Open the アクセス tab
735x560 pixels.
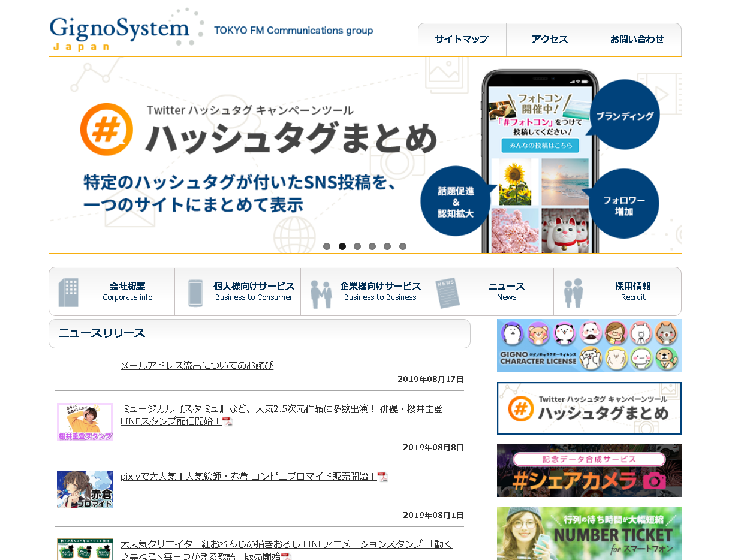(x=550, y=40)
